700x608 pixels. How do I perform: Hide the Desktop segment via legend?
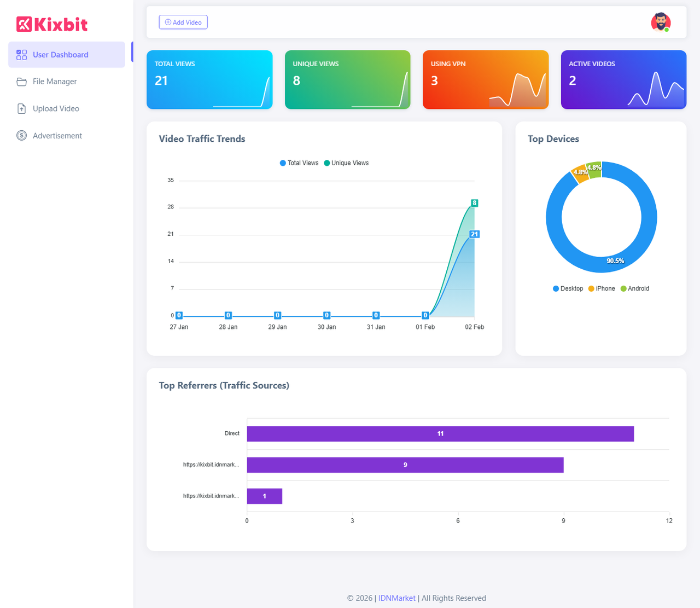pos(568,288)
